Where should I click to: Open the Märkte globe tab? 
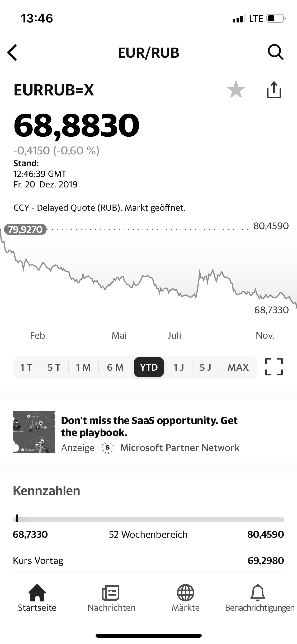point(186,598)
